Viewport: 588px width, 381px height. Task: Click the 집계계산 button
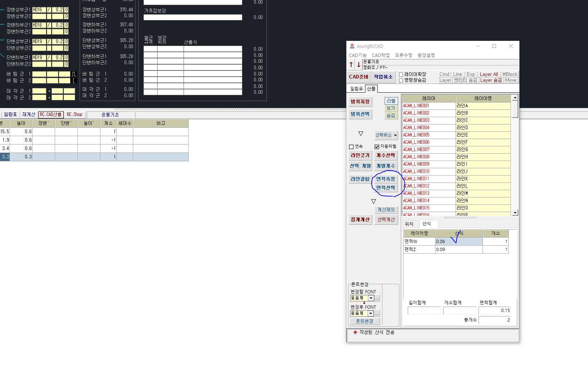coord(360,219)
